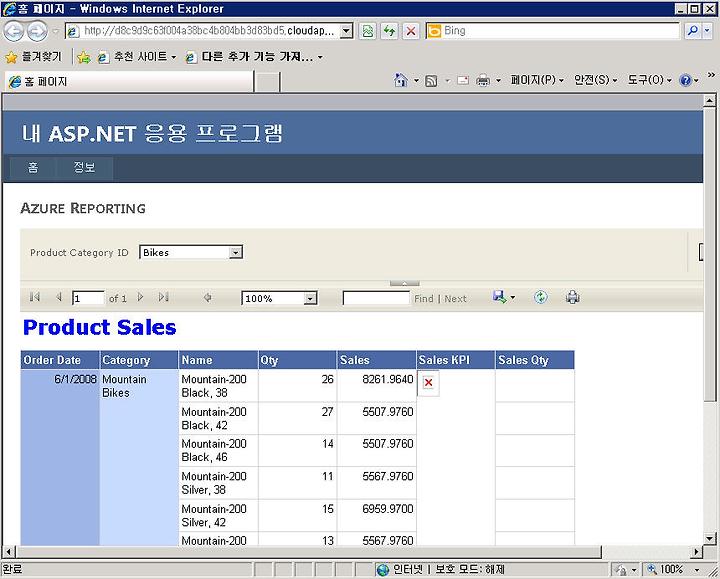Click vertical scrollbar down arrow
720x579 pixels.
coord(709,538)
